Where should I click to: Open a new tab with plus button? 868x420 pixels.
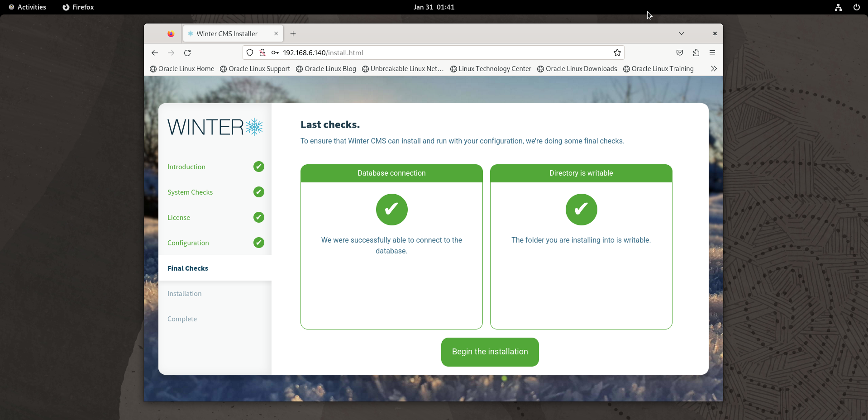pyautogui.click(x=293, y=34)
